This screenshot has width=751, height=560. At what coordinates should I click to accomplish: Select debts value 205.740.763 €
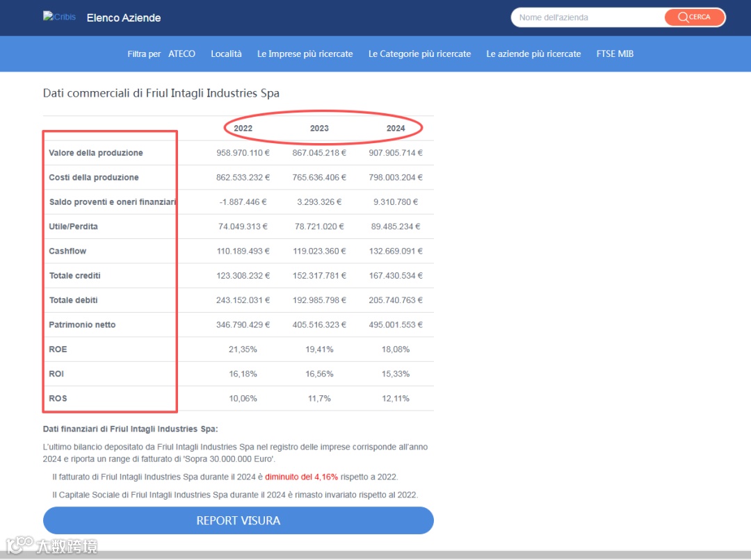coord(396,300)
